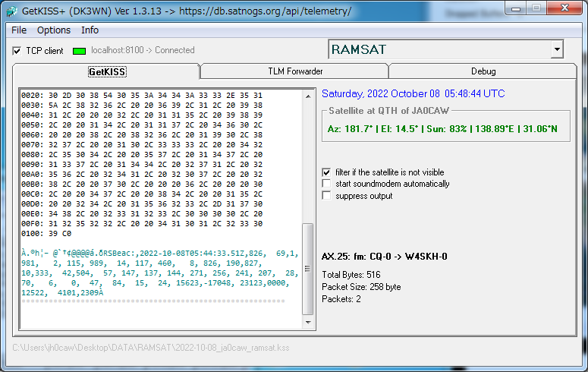Toggle the TCP client checkbox
This screenshot has width=588, height=372.
pyautogui.click(x=17, y=51)
